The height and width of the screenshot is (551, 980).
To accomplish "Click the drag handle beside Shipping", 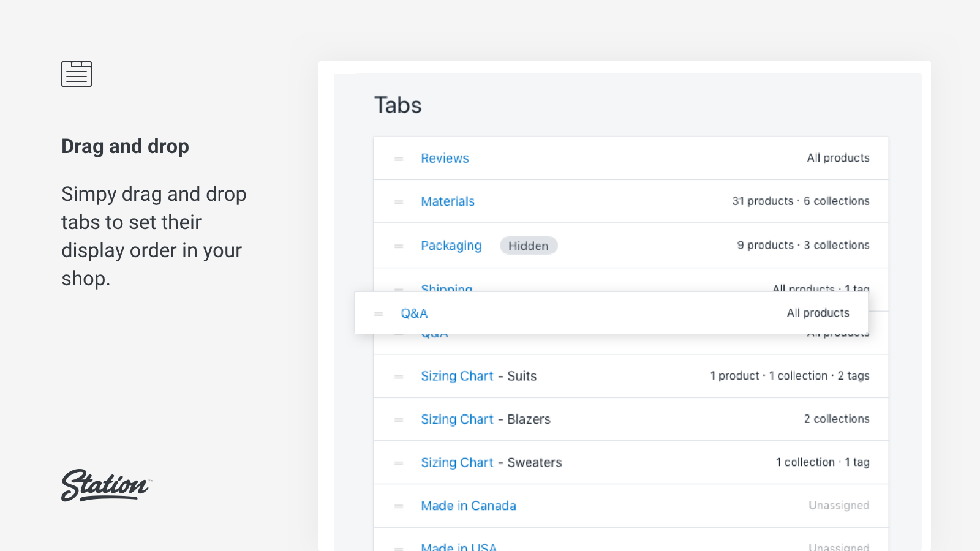I will [399, 289].
